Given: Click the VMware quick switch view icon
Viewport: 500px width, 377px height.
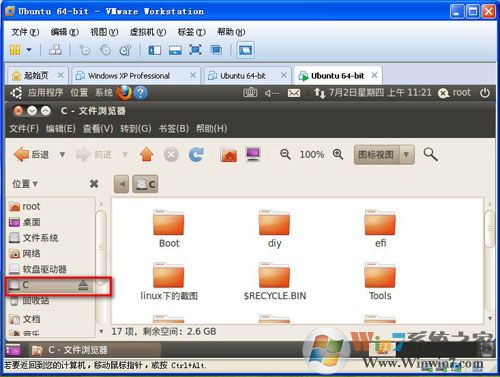Looking at the screenshot, I should (175, 50).
